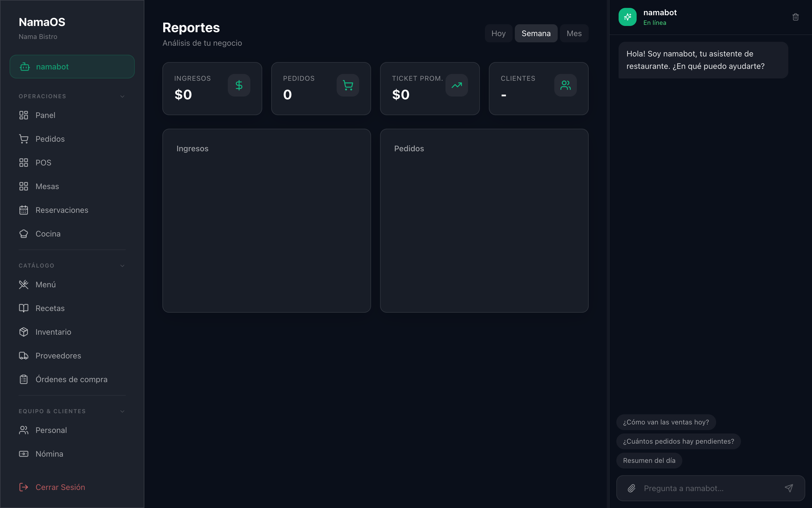Viewport: 812px width, 508px height.
Task: Click the POS grid icon
Action: [23, 163]
